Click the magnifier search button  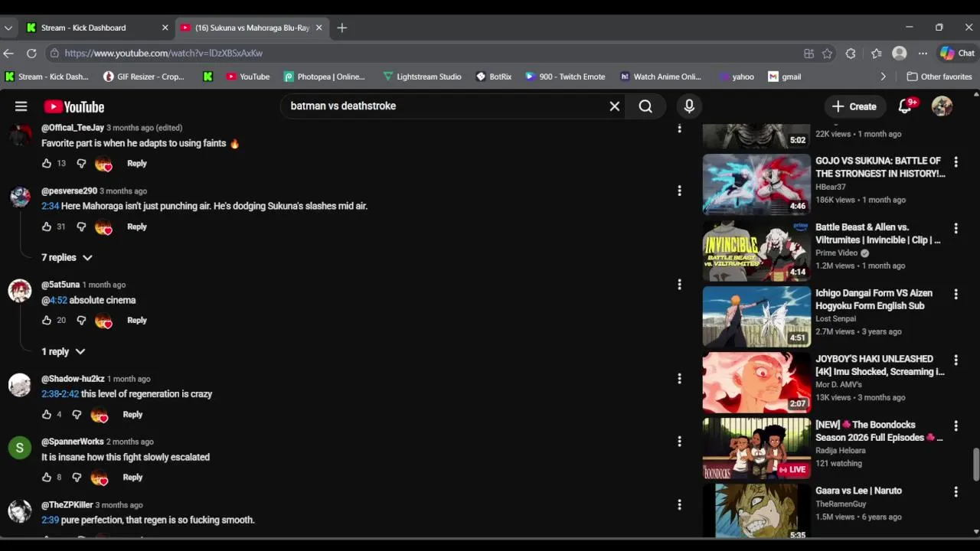coord(645,106)
